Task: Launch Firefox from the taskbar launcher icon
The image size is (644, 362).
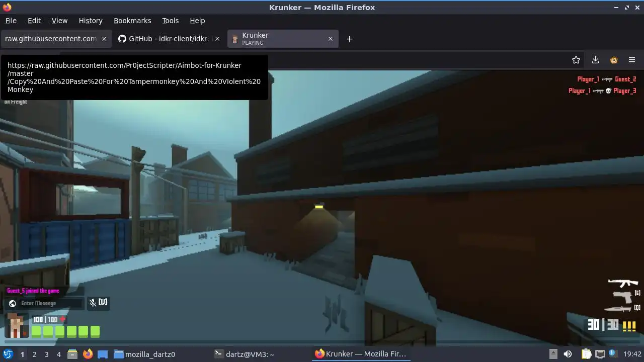Action: [x=88, y=354]
